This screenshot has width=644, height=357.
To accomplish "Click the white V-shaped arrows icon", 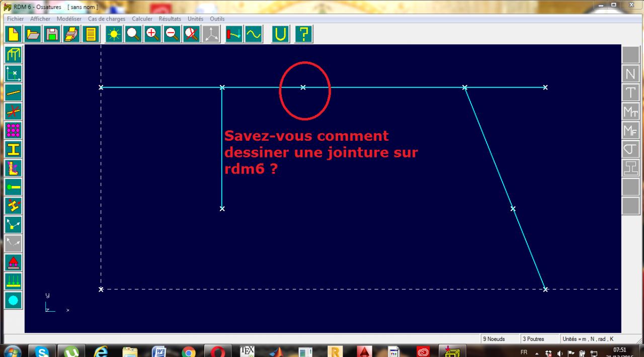I will point(13,225).
